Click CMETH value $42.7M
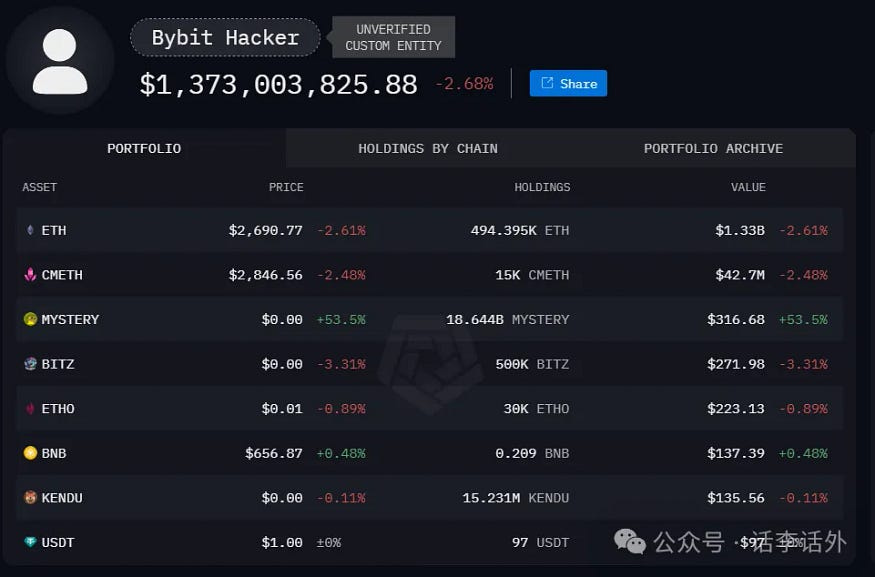The image size is (875, 577). [x=740, y=275]
